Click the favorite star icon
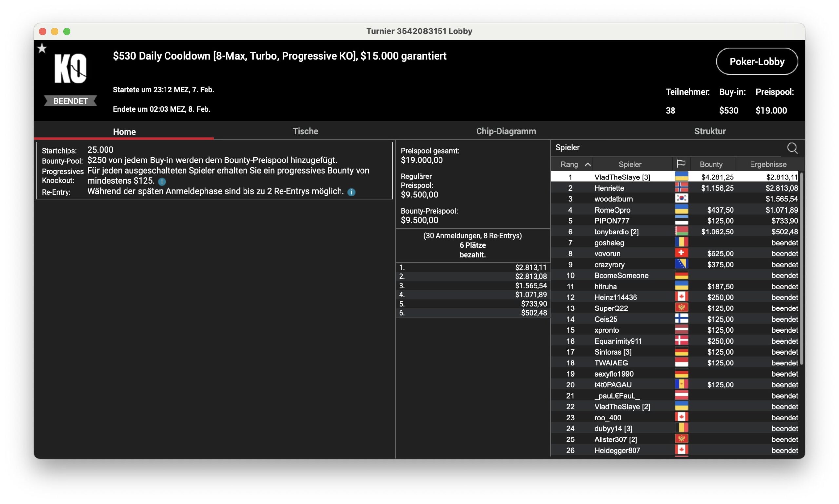839x504 pixels. pyautogui.click(x=42, y=48)
